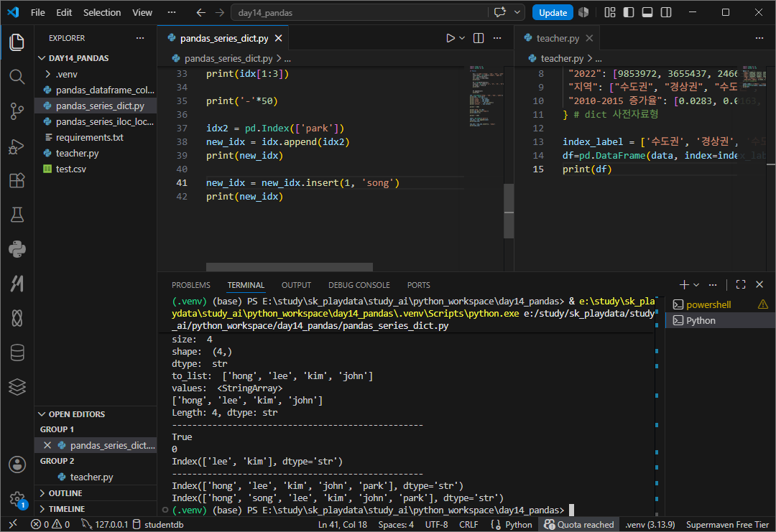This screenshot has width=776, height=532.
Task: Open the database icon in activity bar
Action: (x=17, y=353)
